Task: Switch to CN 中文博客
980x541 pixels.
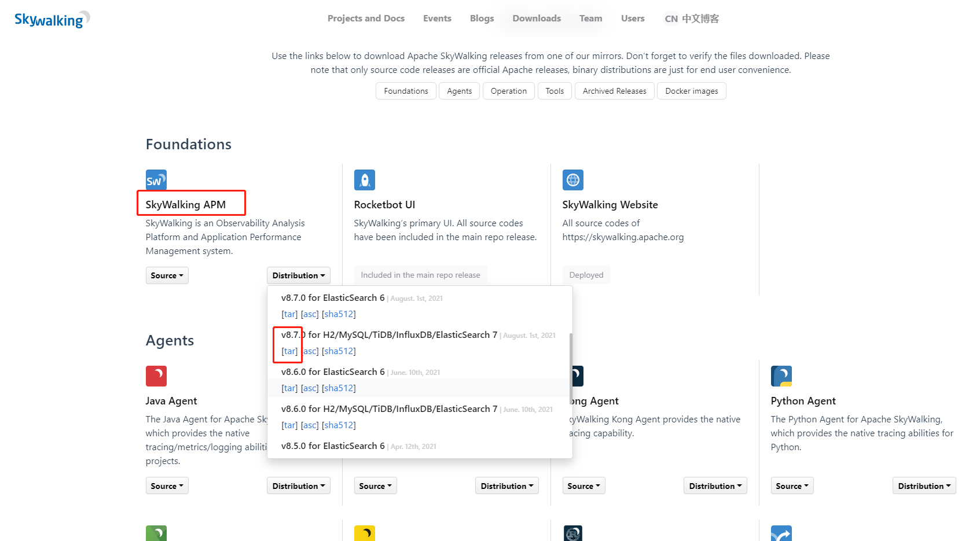Action: click(x=692, y=19)
